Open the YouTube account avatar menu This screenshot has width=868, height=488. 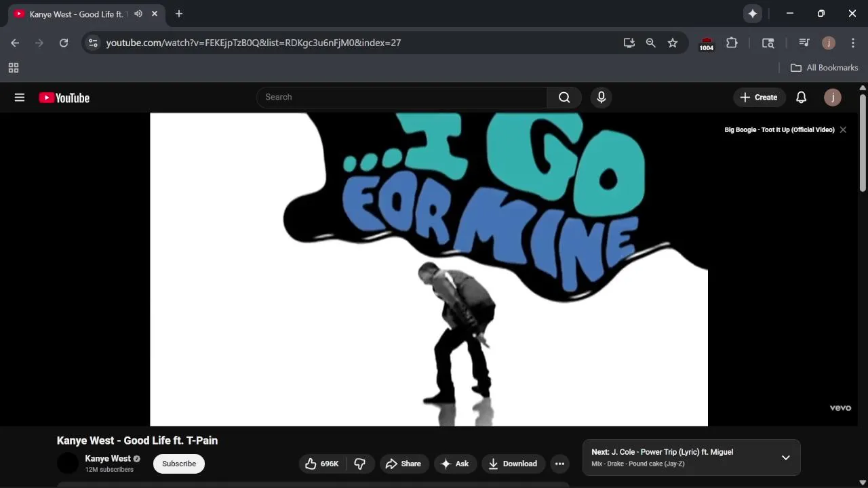pos(833,98)
